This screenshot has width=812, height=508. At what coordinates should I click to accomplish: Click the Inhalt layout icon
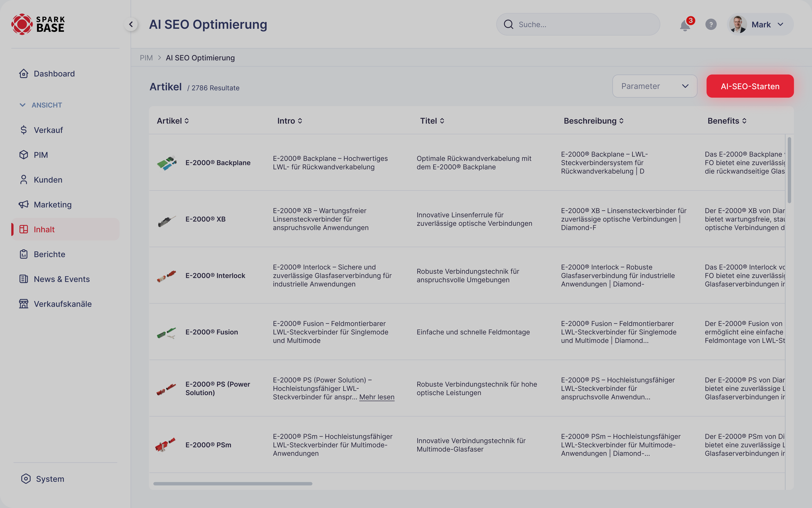[x=23, y=229]
